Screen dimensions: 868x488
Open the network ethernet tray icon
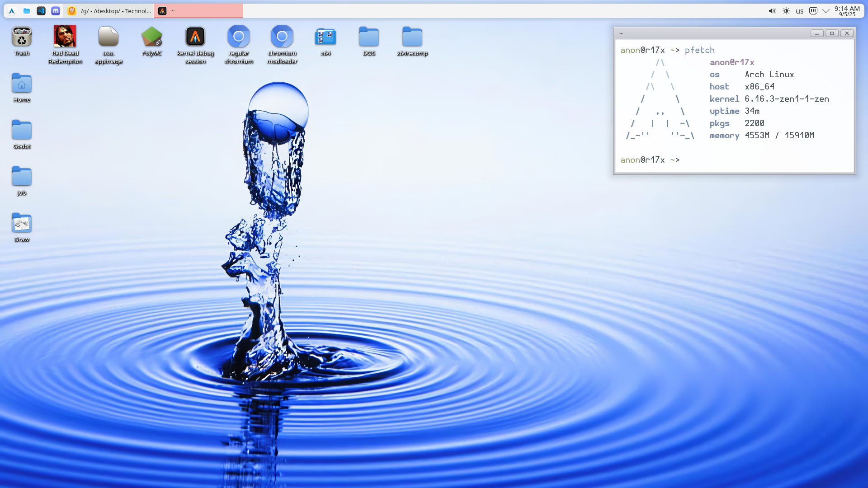[x=813, y=11]
